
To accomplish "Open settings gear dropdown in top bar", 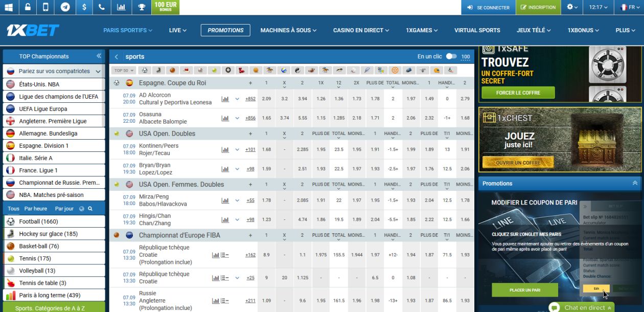I will (x=572, y=7).
